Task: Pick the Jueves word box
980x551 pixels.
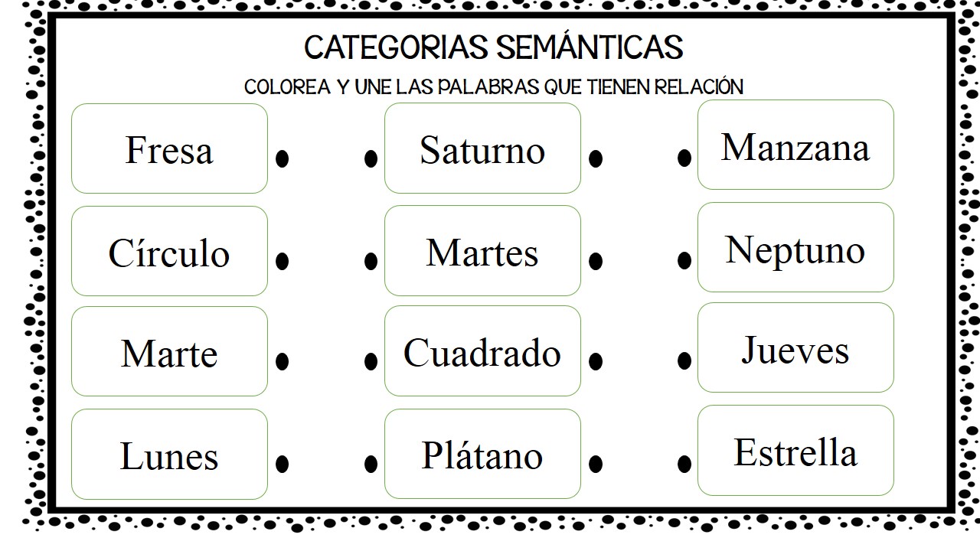Action: click(x=795, y=347)
